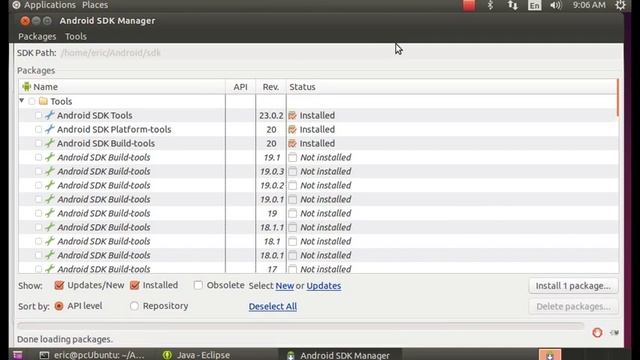Open the Tools menu

point(76,36)
